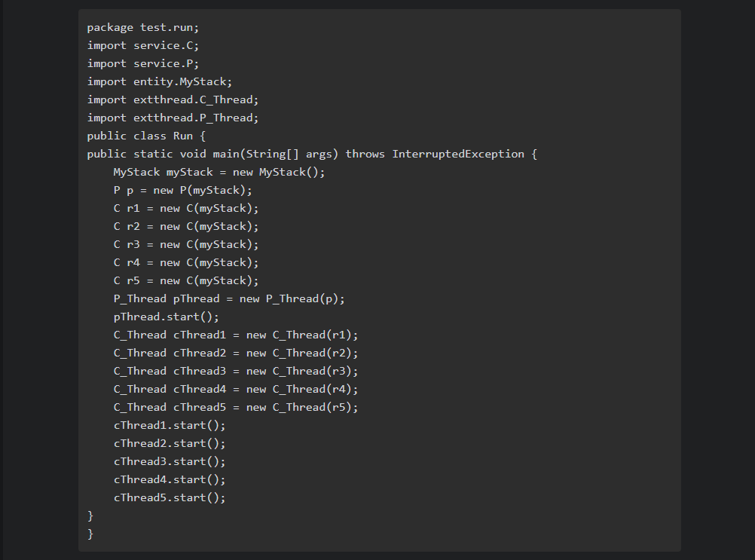Click the 'import service.C;' line

[x=143, y=46]
